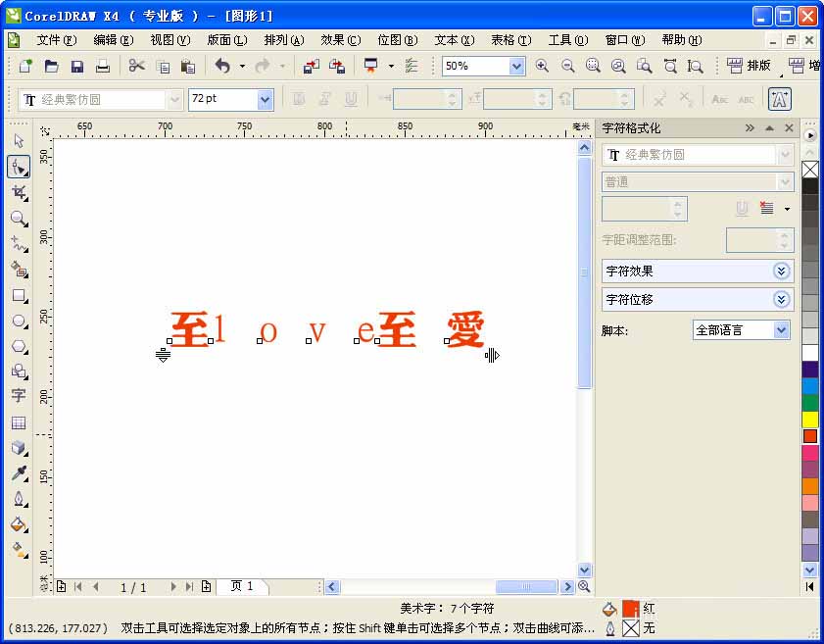The image size is (824, 644).
Task: Select the Shape tool
Action: pyautogui.click(x=19, y=168)
